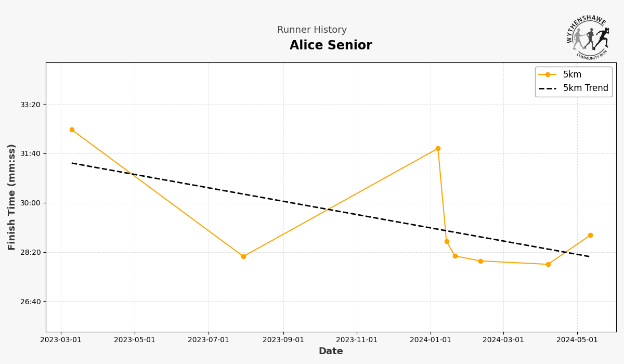Select the data point in February 2024
Viewport: 624px width, 364px height.
[x=480, y=261]
